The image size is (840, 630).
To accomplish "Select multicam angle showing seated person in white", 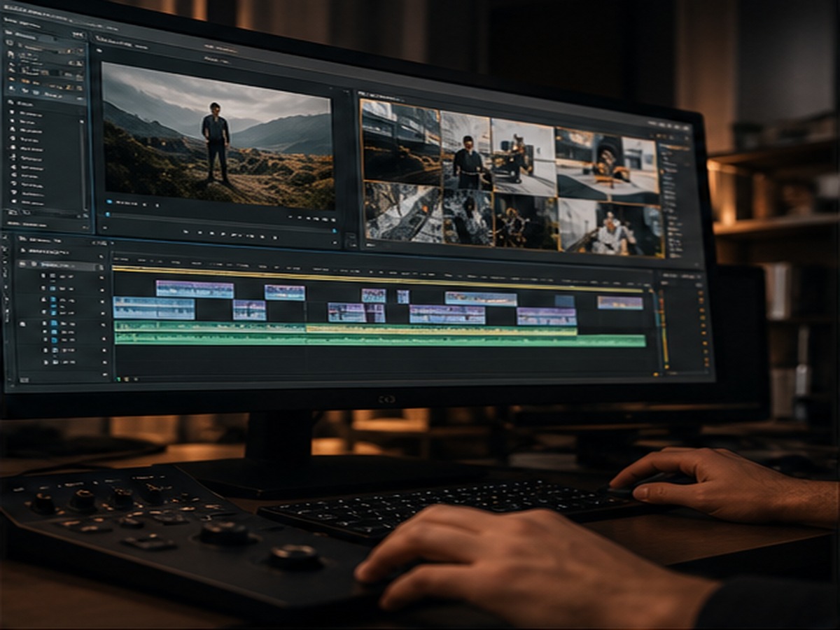I will click(x=611, y=227).
